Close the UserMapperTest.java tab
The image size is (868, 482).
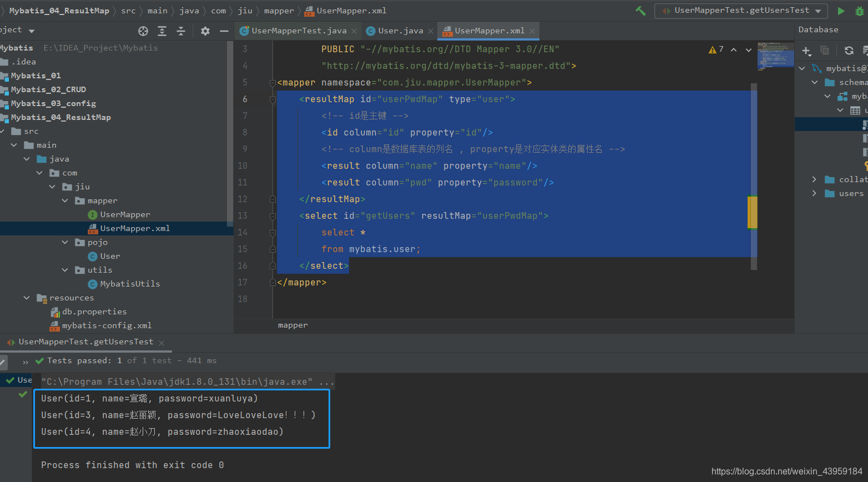pyautogui.click(x=354, y=31)
